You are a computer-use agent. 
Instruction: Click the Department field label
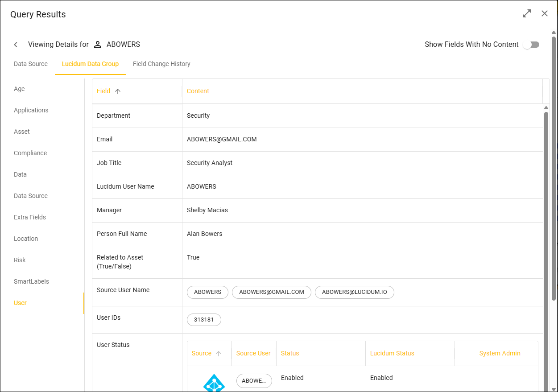114,116
